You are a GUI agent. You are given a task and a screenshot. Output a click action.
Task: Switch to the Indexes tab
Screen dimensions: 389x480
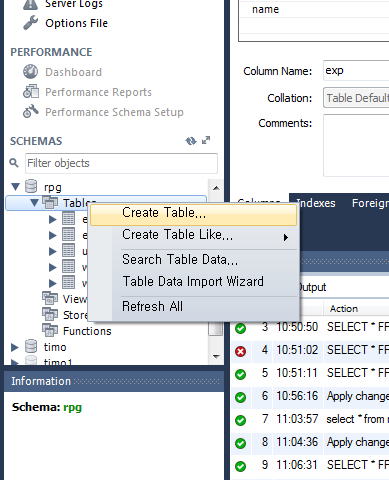315,203
